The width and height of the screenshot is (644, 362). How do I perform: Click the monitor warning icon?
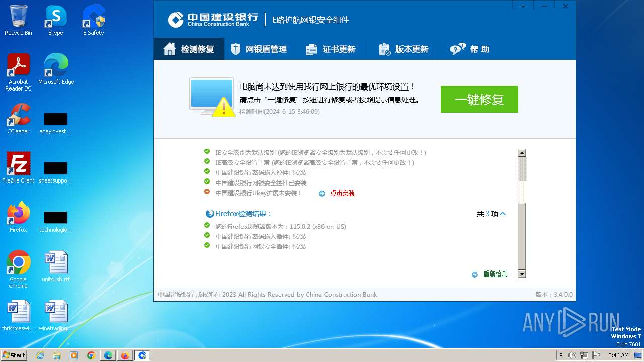212,97
